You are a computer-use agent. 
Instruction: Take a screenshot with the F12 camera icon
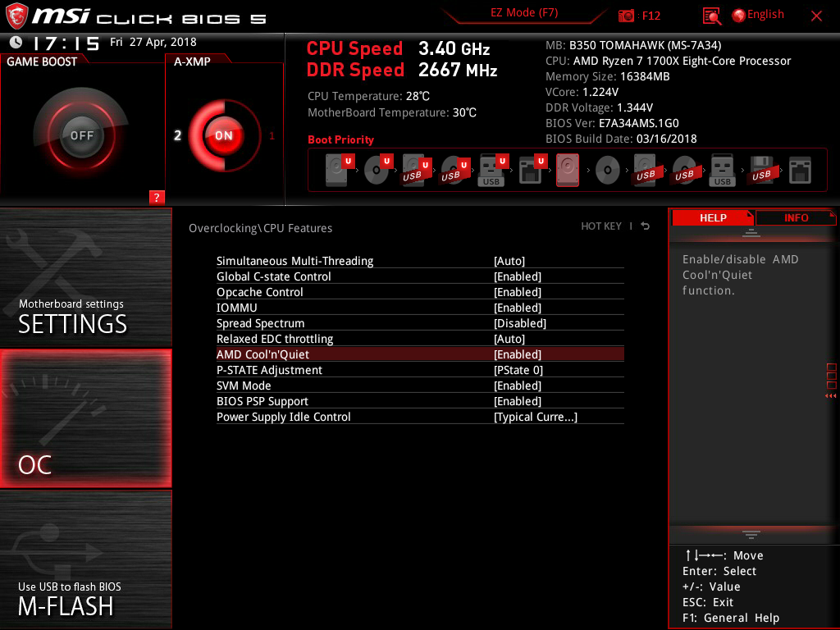tap(626, 16)
